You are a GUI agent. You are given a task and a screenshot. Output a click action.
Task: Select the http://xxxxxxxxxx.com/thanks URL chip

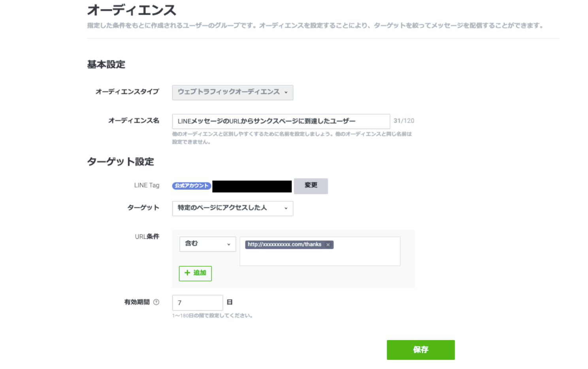tap(285, 245)
